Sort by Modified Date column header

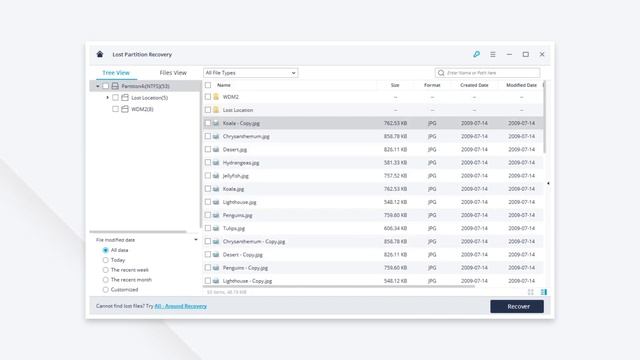pos(521,85)
